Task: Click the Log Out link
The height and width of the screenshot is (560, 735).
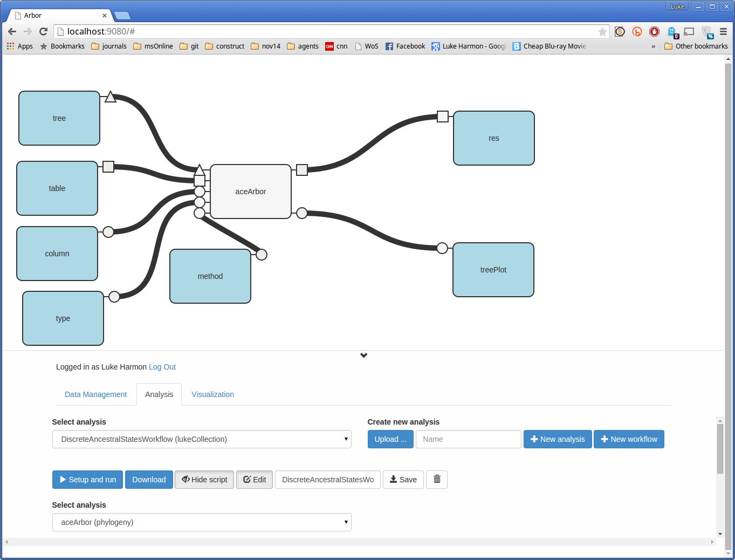Action: coord(162,367)
